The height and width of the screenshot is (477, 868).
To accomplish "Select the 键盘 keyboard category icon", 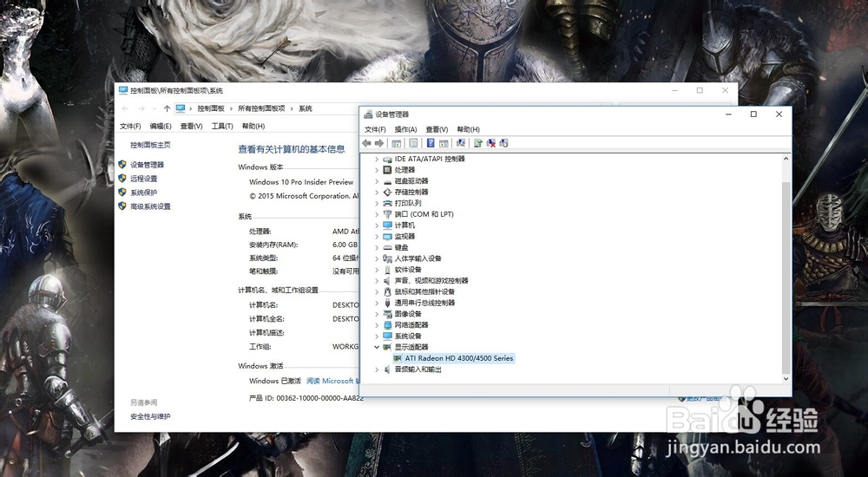I will [x=387, y=247].
